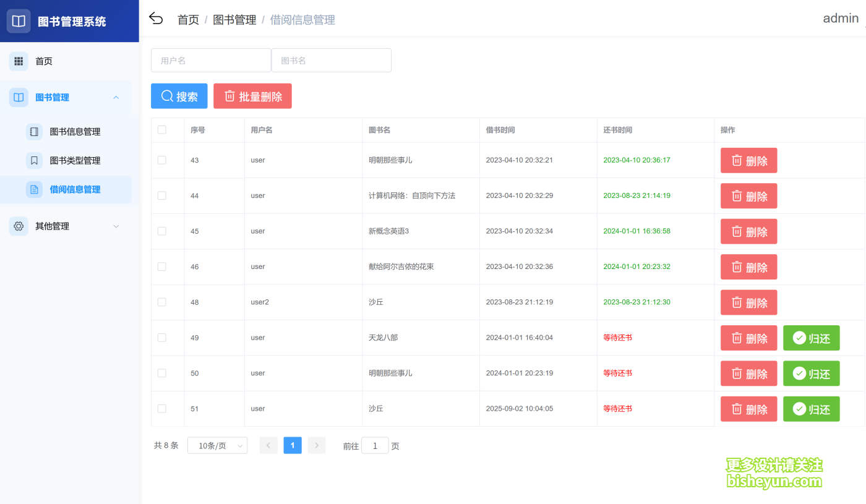
Task: Click the app logo icon in top-left corner
Action: click(19, 20)
